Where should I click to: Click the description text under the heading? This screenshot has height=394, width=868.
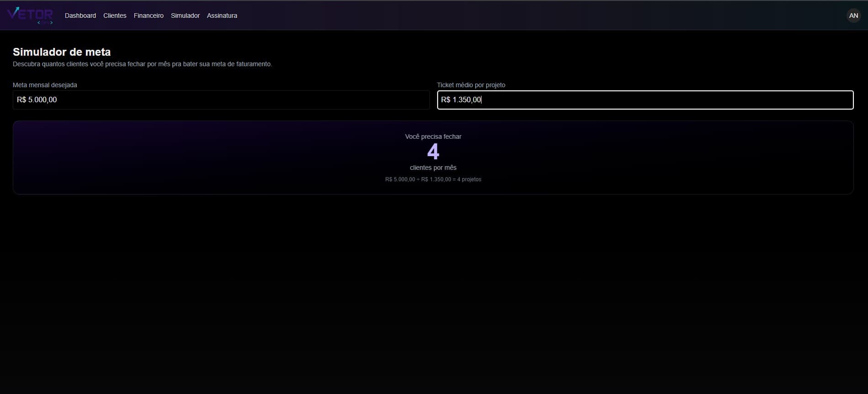(143, 64)
